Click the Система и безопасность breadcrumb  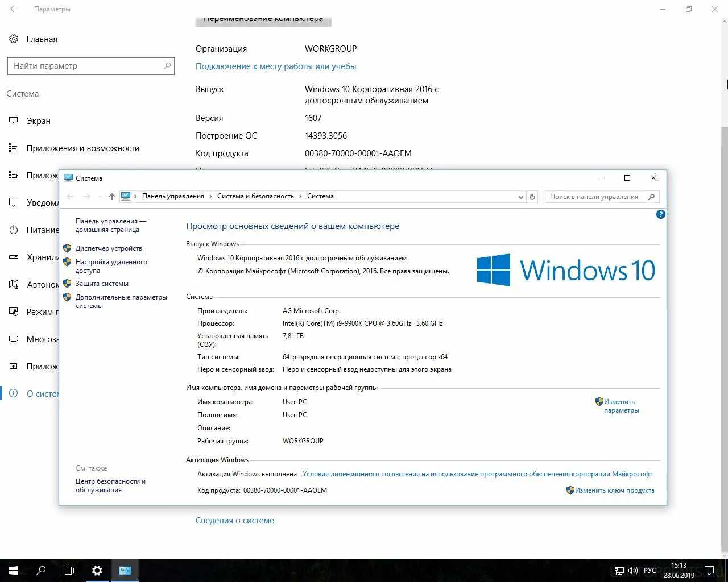tap(255, 196)
